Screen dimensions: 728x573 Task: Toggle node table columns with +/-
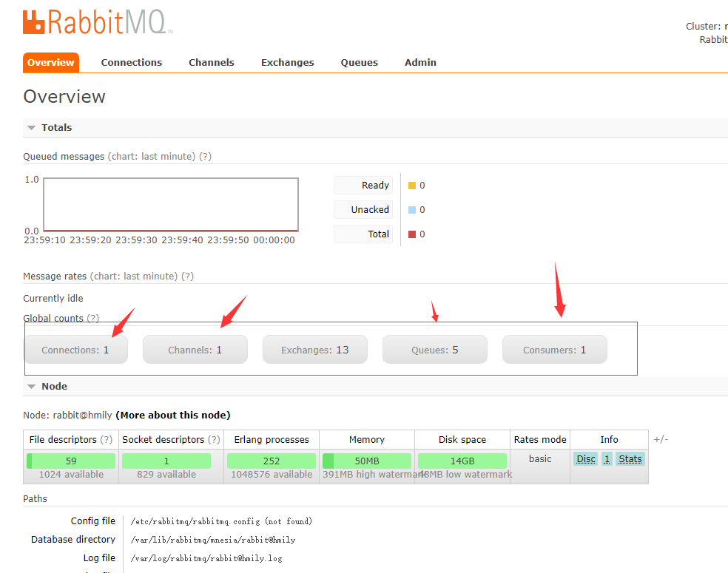[661, 439]
